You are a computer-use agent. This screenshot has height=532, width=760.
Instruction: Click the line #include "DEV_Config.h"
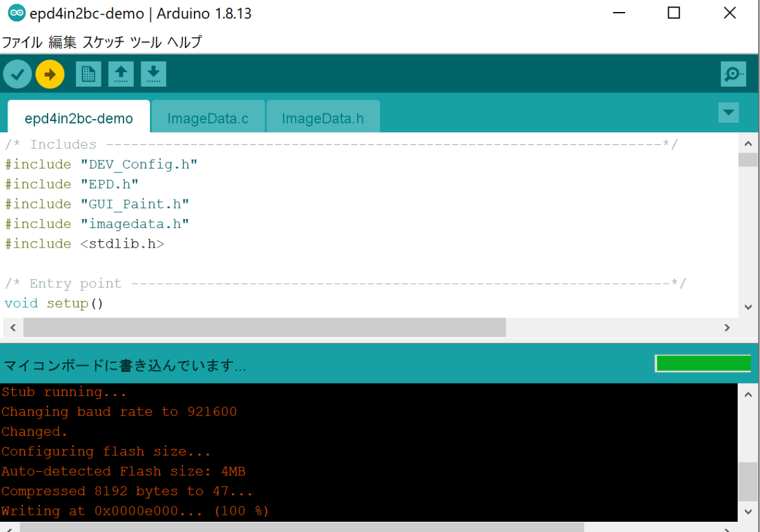coord(101,165)
